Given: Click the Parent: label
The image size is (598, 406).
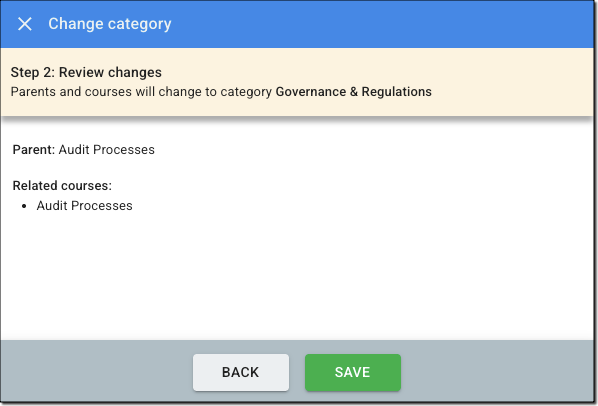Looking at the screenshot, I should coord(34,149).
